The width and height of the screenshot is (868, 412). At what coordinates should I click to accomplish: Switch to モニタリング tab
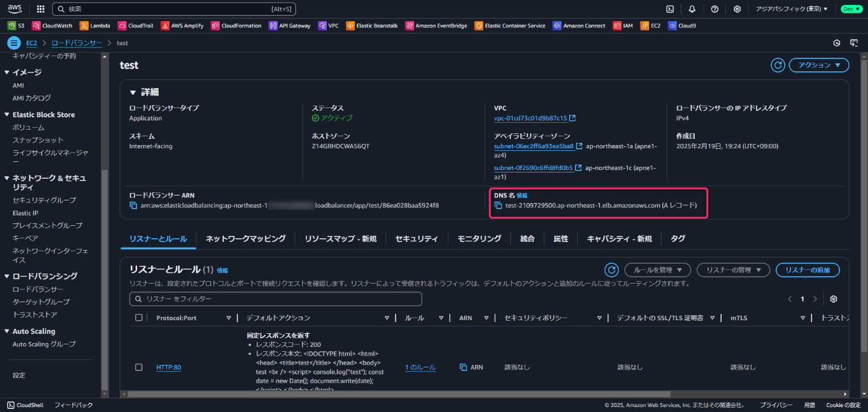pos(479,238)
